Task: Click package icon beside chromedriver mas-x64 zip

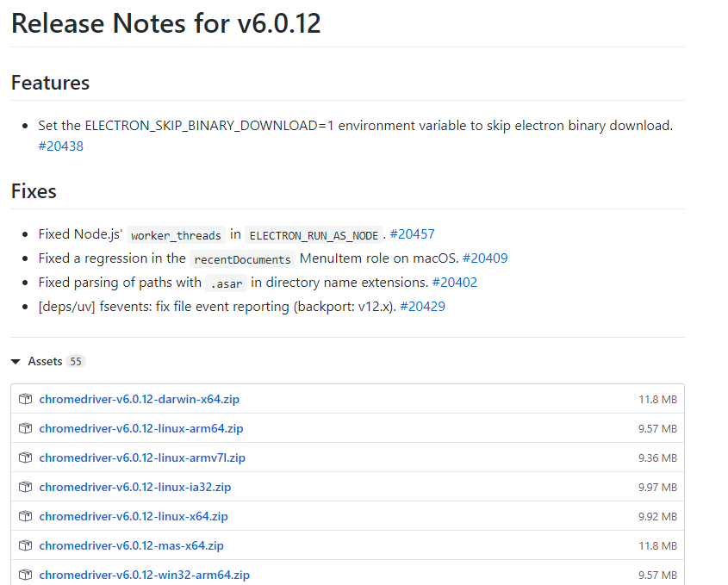Action: coord(25,545)
